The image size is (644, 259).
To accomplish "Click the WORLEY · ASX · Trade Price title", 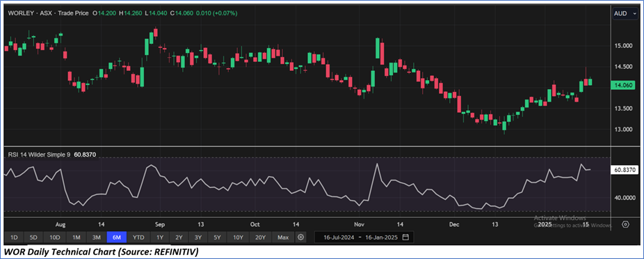I will coord(49,13).
